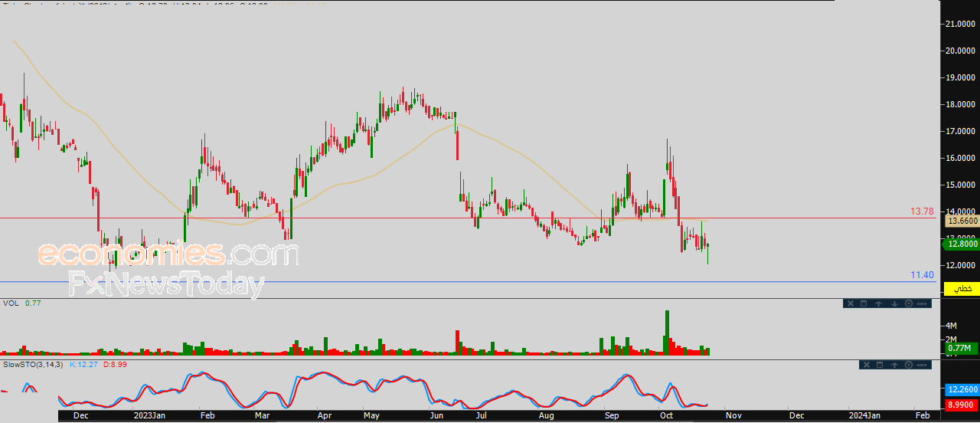Click the 17.0000 price axis label
Image resolution: width=980 pixels, height=423 pixels.
[x=962, y=132]
